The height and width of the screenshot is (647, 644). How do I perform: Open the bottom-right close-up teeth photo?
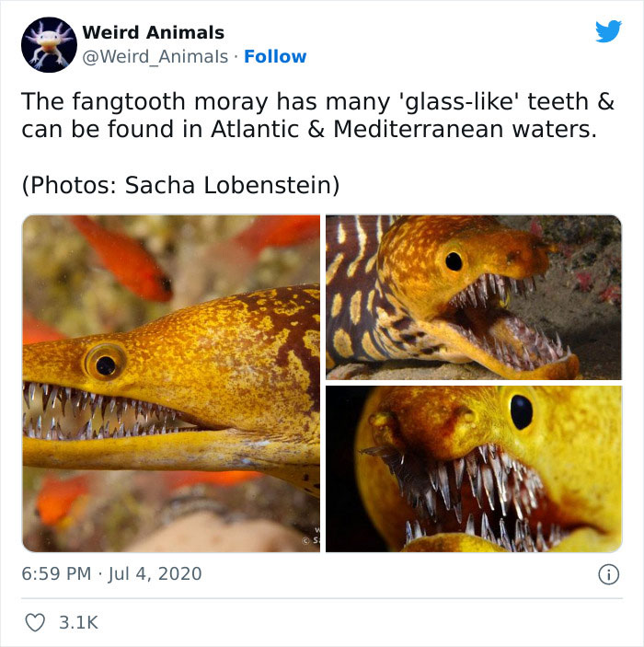[473, 468]
